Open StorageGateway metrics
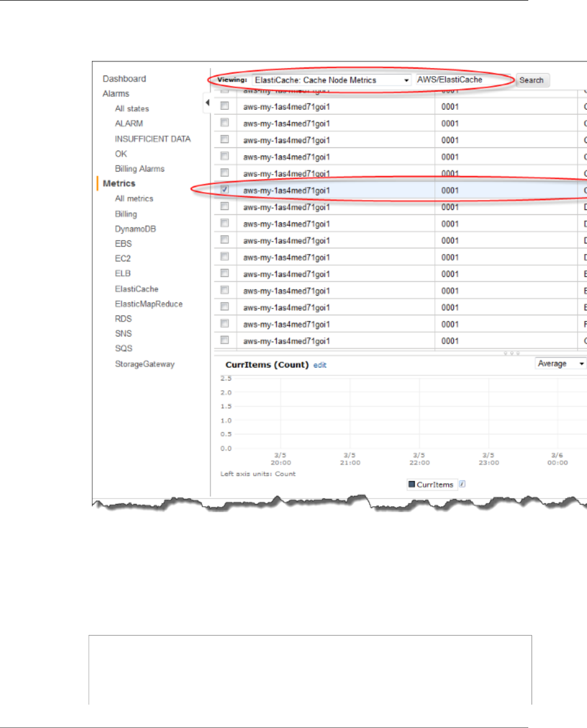 pos(145,364)
